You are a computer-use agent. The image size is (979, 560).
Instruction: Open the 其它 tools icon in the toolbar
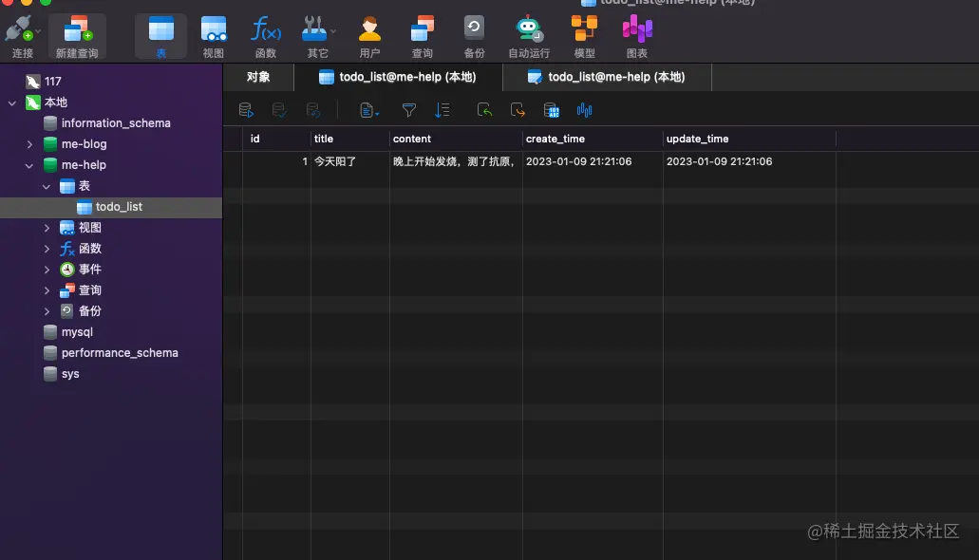pos(315,37)
